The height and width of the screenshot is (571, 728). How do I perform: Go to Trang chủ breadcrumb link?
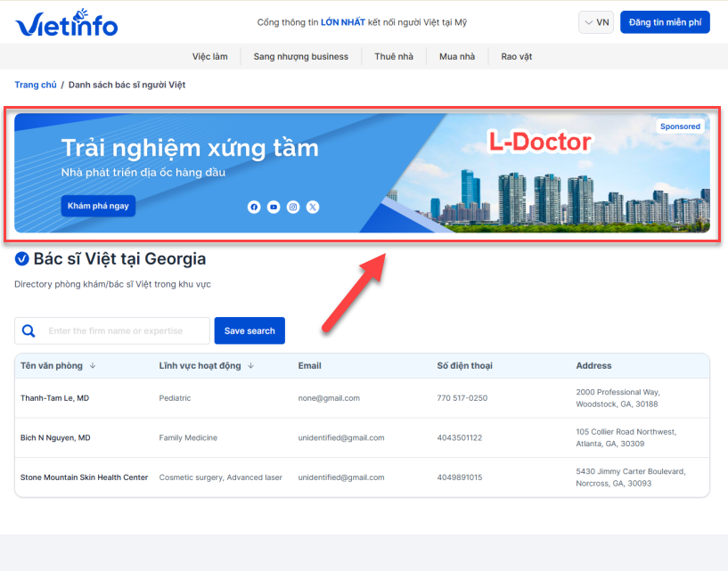coord(36,85)
